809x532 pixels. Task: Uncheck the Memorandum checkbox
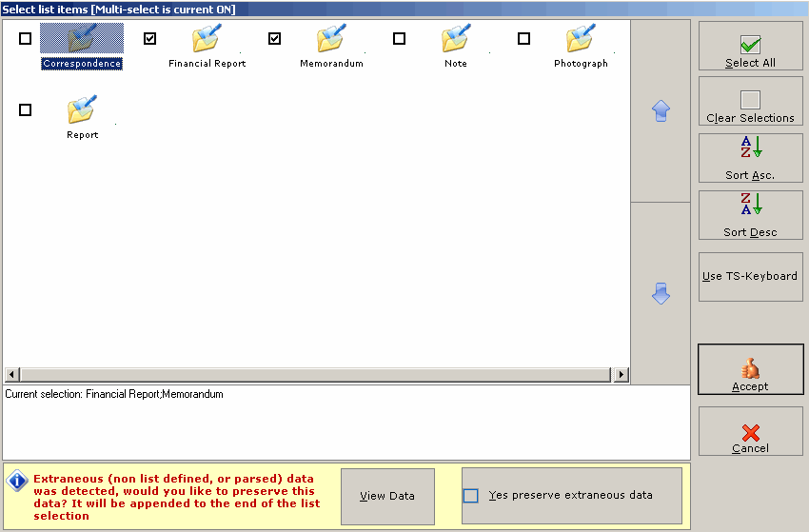coord(274,39)
